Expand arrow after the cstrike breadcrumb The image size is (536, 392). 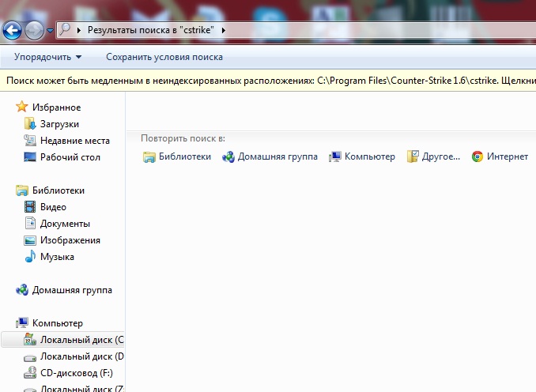coord(224,30)
